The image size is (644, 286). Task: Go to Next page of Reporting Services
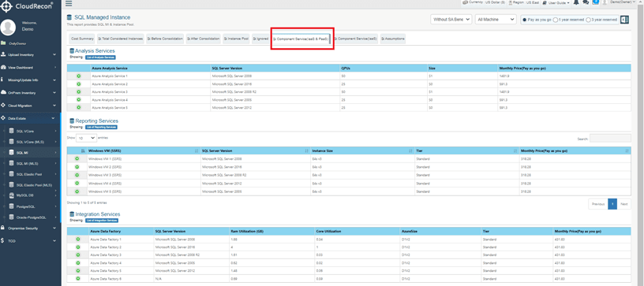pyautogui.click(x=623, y=203)
